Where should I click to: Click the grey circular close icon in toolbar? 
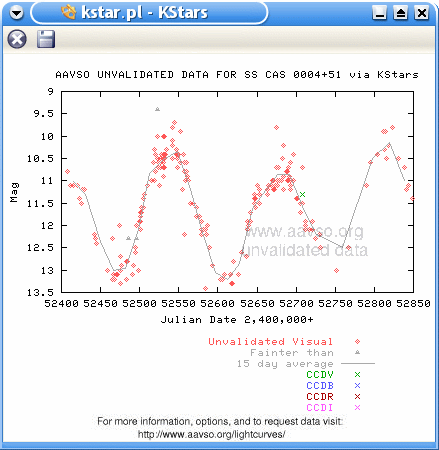click(17, 39)
